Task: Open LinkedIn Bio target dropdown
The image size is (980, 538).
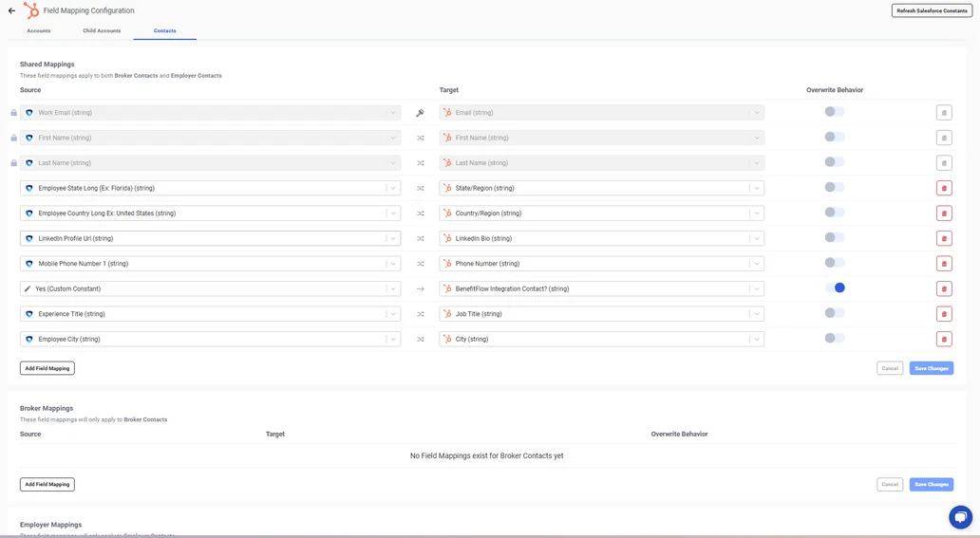Action: point(601,238)
